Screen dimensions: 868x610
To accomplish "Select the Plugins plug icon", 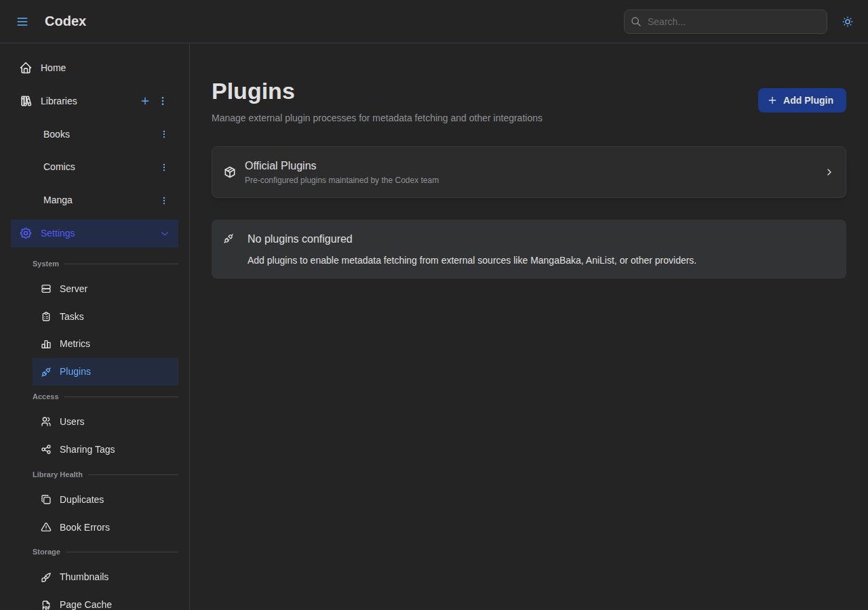I will point(46,371).
